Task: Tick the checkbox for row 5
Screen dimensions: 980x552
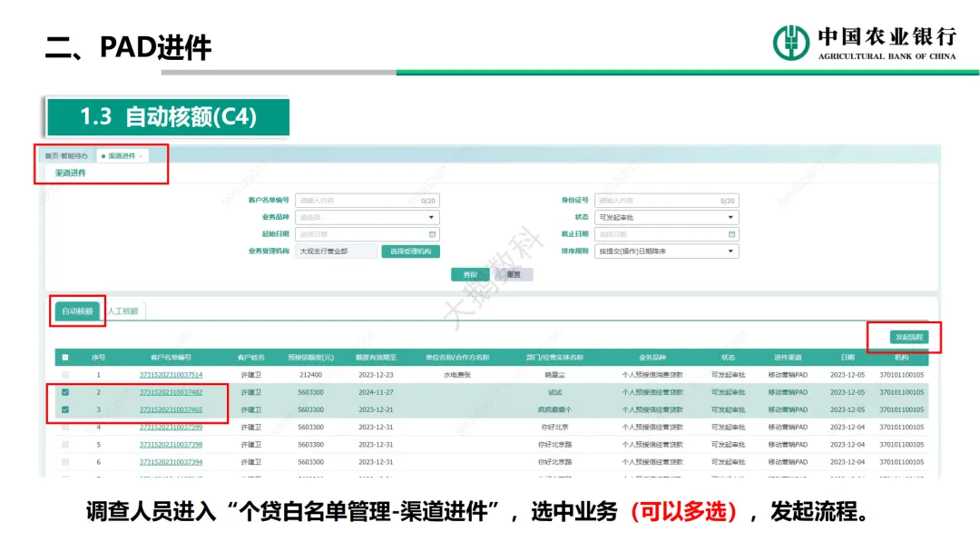Action: [x=64, y=445]
